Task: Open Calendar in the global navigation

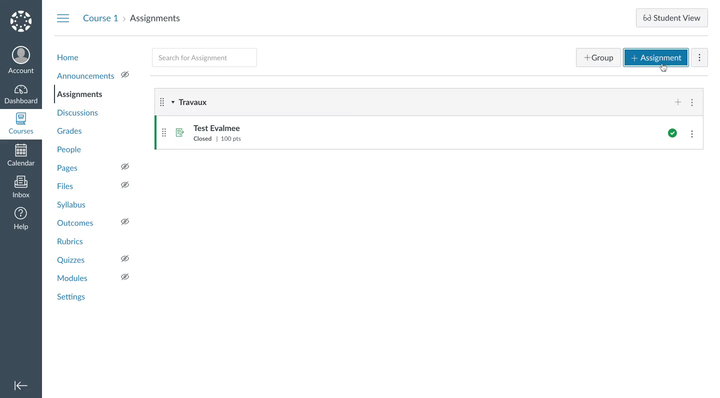Action: 21,155
